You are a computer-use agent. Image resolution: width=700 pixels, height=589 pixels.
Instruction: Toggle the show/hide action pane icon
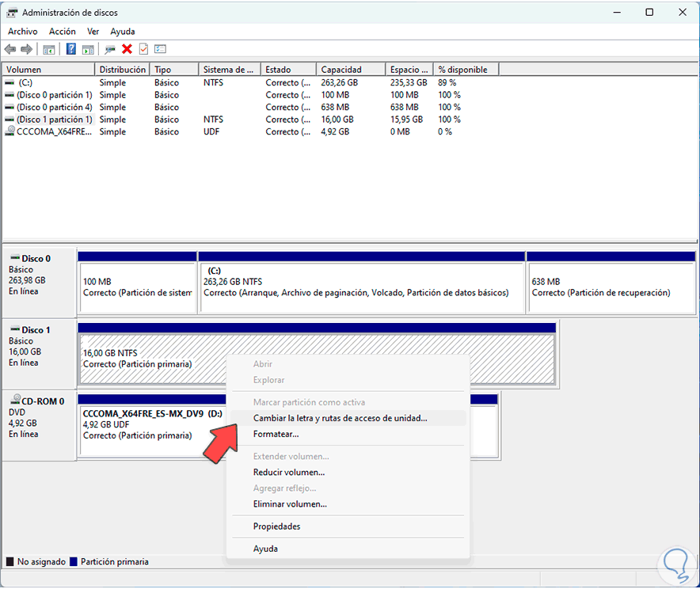point(88,49)
